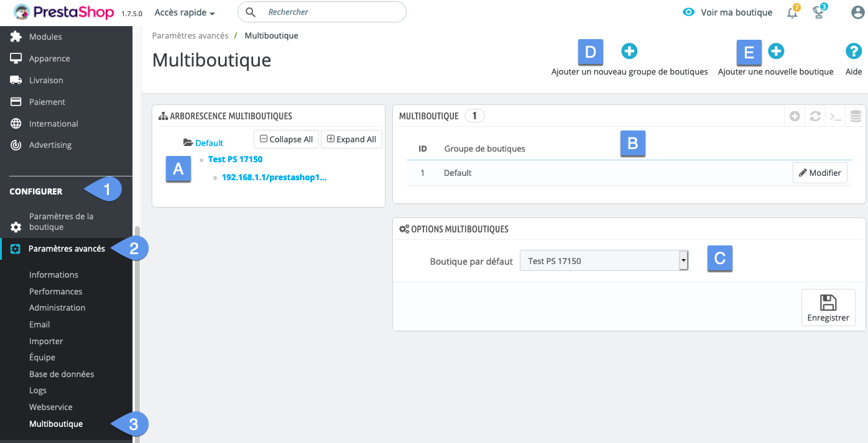Open the notifications bell icon
This screenshot has width=868, height=443.
[x=792, y=12]
